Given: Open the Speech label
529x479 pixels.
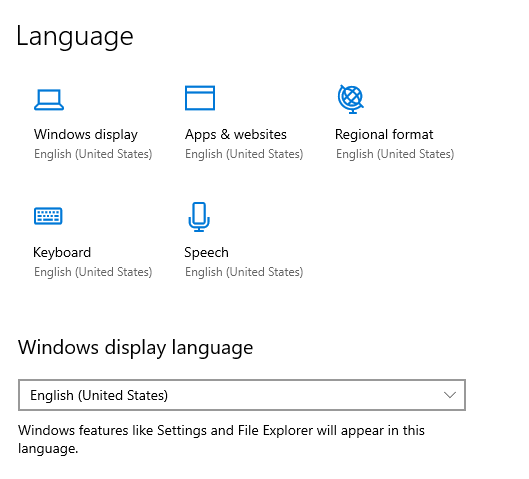Looking at the screenshot, I should click(206, 253).
